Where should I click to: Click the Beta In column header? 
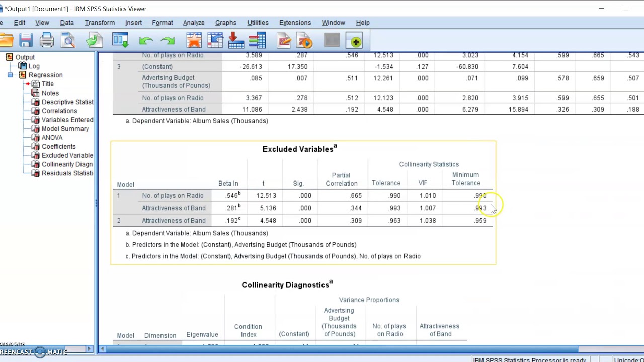tap(228, 184)
